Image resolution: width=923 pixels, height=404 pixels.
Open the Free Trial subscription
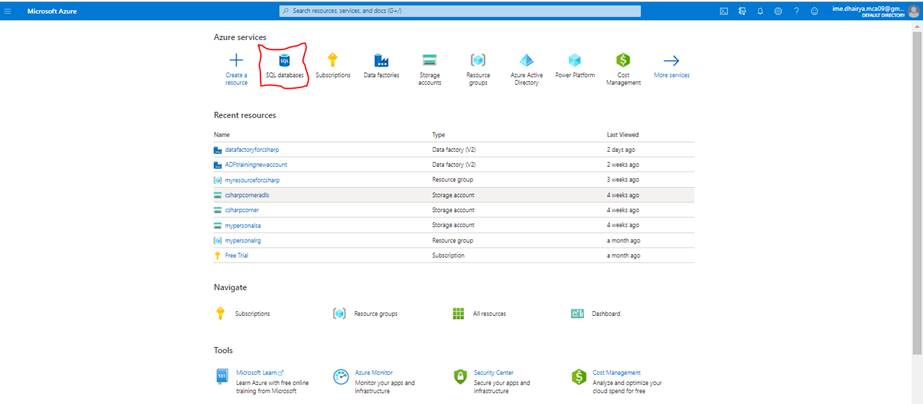tap(236, 256)
